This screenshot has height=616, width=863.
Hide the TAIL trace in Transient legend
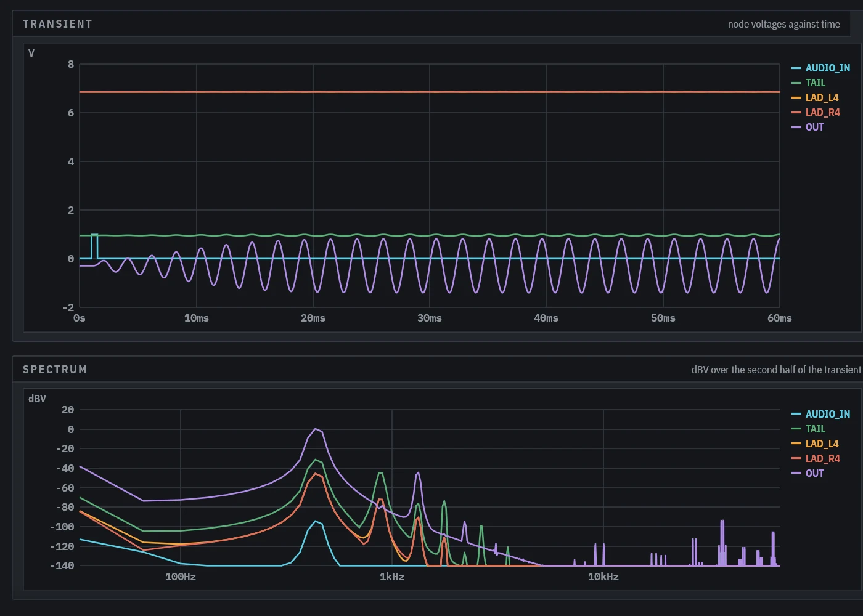click(808, 83)
